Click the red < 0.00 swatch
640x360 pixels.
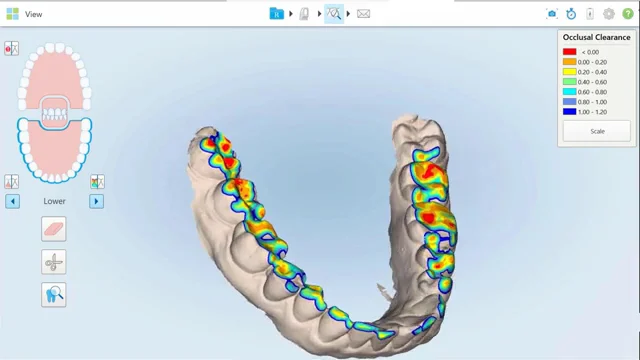click(569, 52)
